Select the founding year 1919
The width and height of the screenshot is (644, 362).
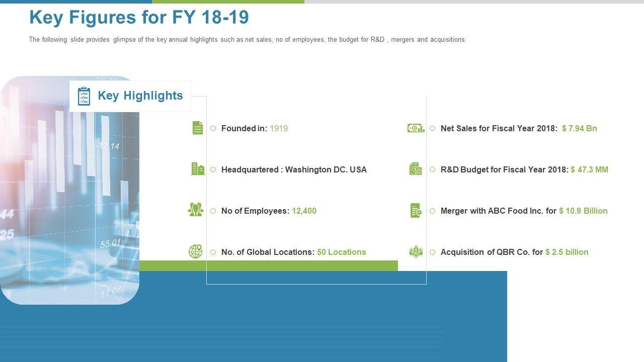[279, 128]
